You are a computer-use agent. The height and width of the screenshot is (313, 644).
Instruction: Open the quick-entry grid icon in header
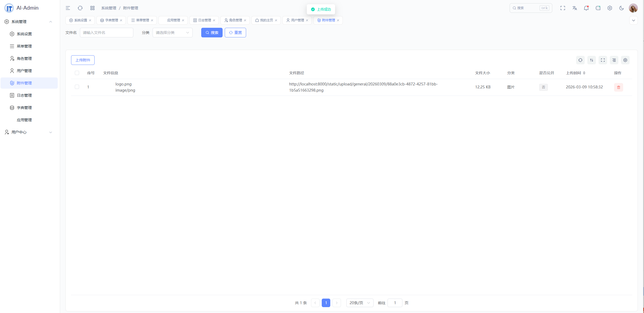point(92,8)
